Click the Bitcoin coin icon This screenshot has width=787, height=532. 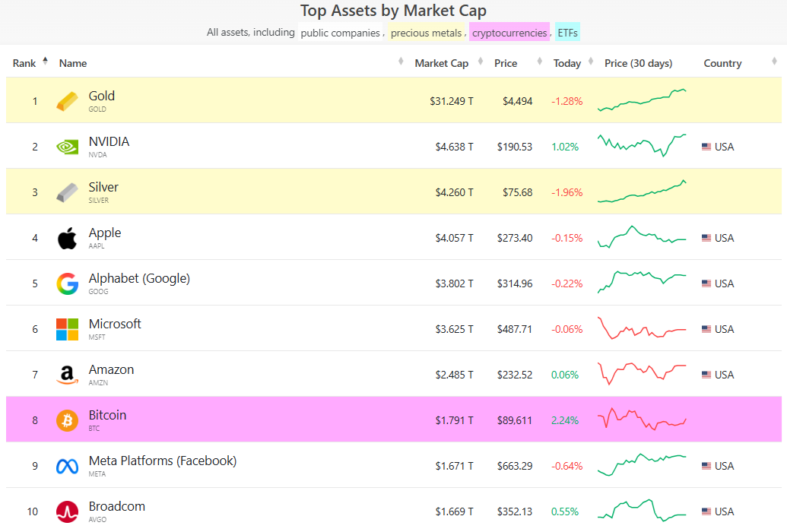click(x=67, y=420)
